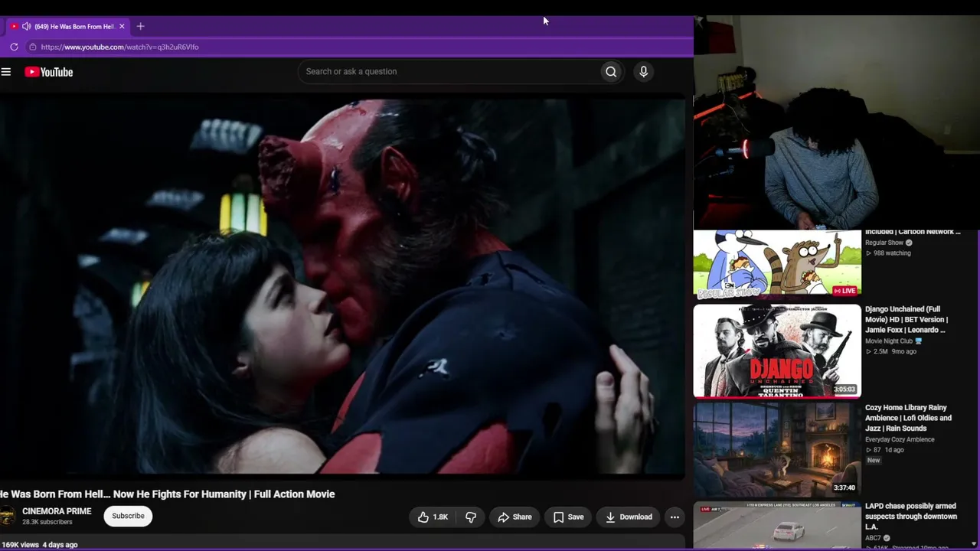
Task: Open the Django Unchained video thumbnail
Action: (777, 351)
